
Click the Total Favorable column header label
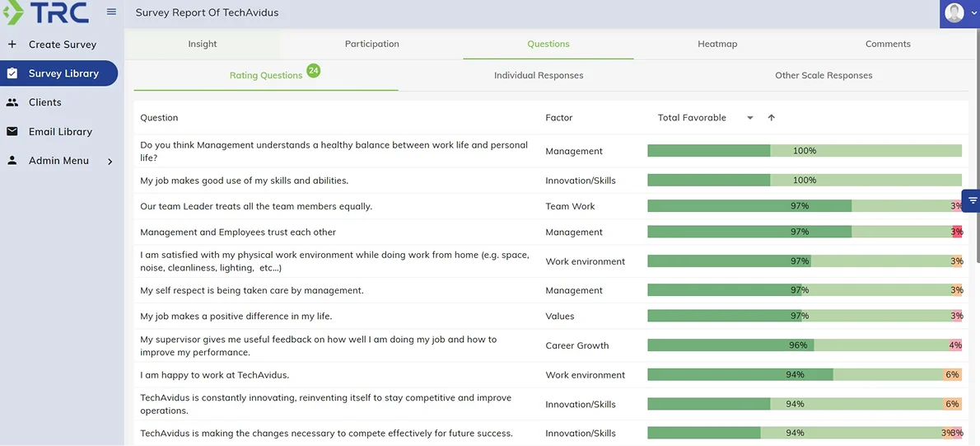coord(692,118)
